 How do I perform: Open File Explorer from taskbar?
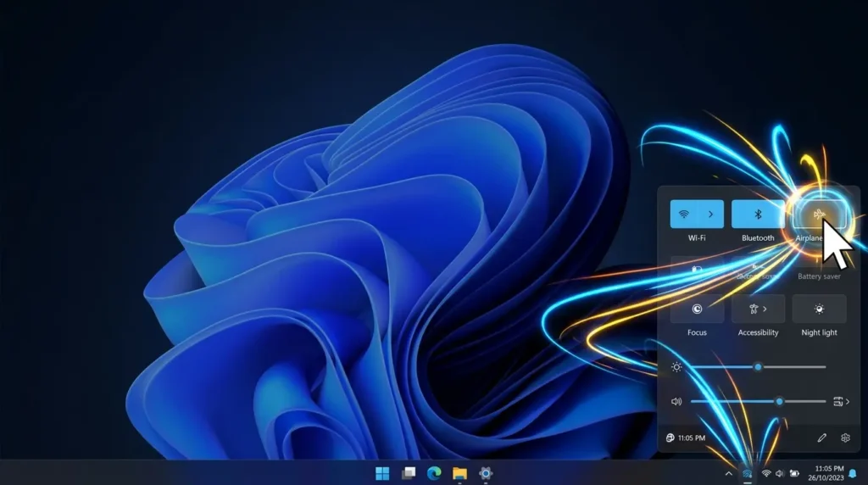[460, 473]
